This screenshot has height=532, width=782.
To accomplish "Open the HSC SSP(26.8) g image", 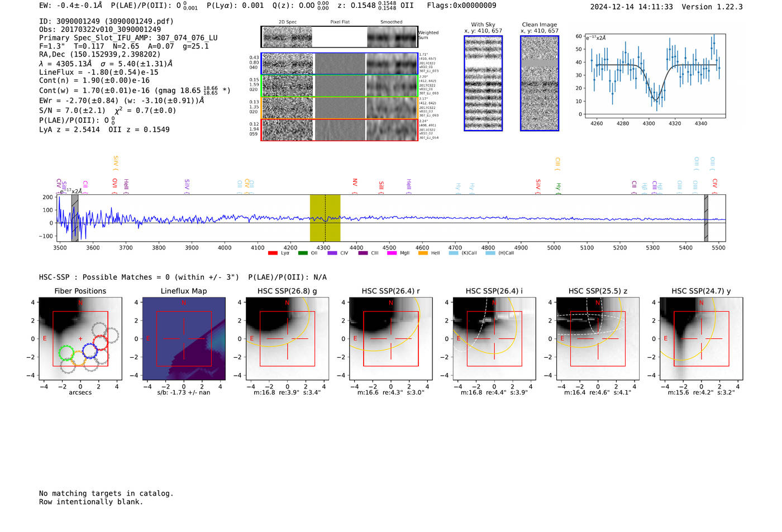I will pos(287,339).
